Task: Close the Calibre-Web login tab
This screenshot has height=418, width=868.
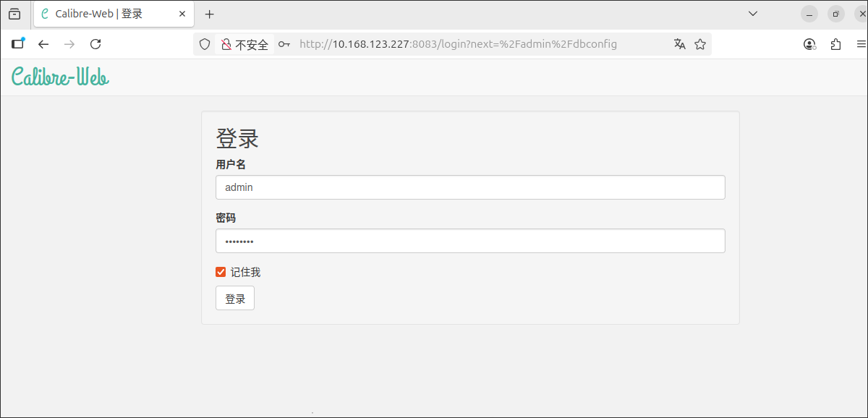Action: point(182,14)
